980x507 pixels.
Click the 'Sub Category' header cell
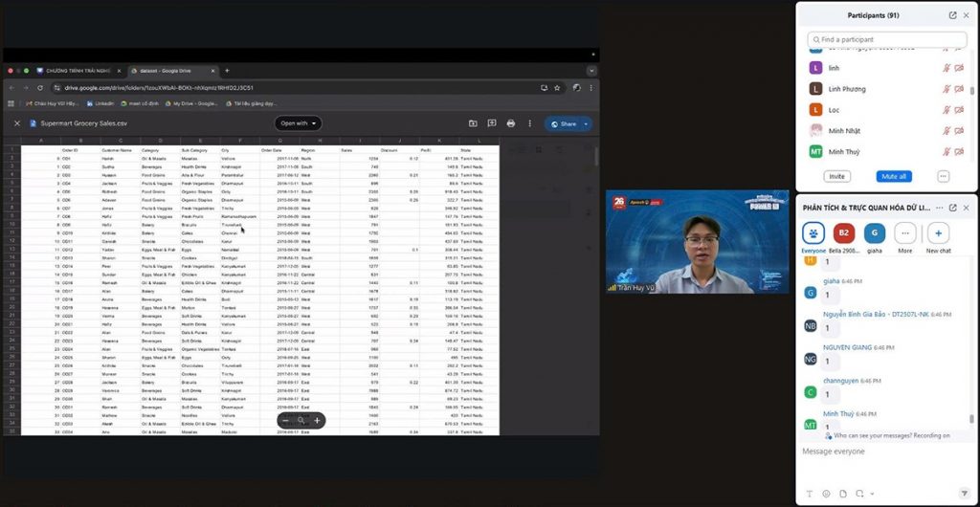pyautogui.click(x=200, y=150)
